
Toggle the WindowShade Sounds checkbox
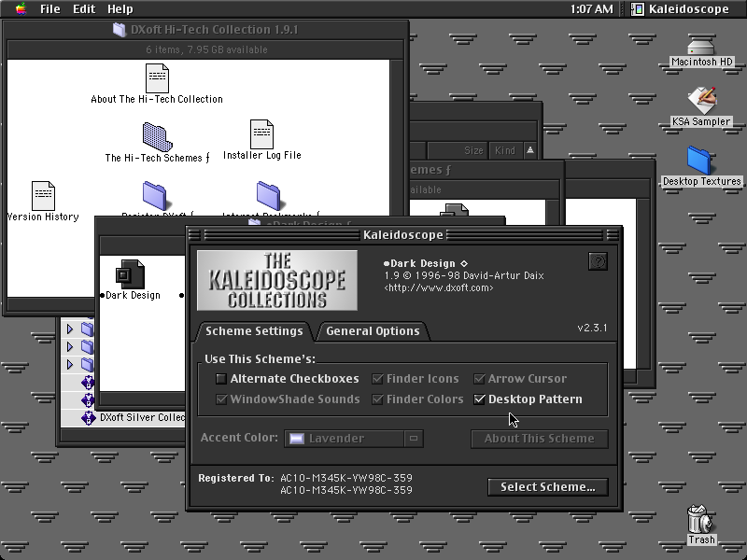[221, 399]
